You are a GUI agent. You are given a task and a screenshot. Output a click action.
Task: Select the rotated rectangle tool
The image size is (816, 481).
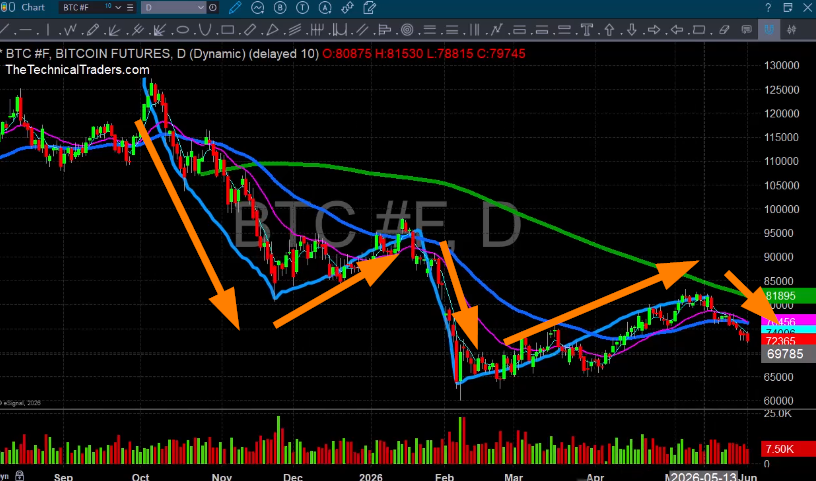(x=250, y=30)
